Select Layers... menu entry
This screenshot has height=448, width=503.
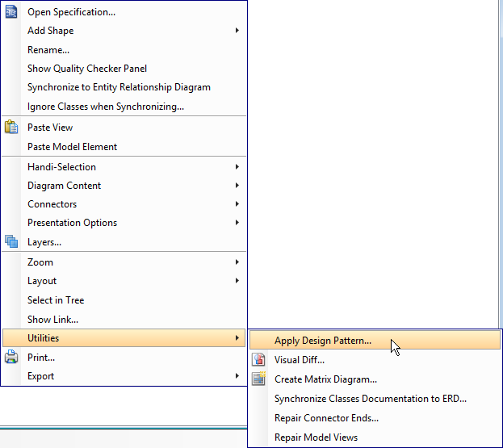[124, 242]
